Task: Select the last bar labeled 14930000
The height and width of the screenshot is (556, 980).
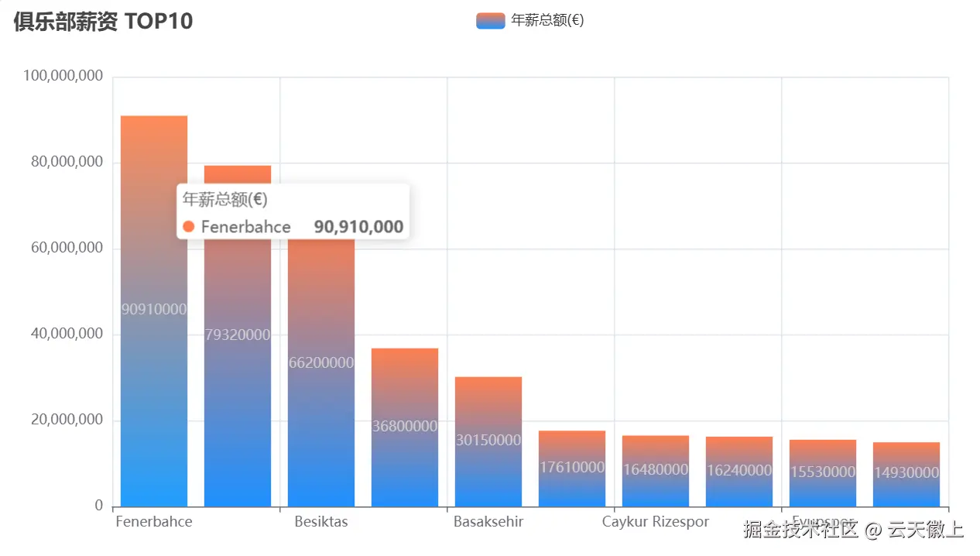Action: coord(906,475)
